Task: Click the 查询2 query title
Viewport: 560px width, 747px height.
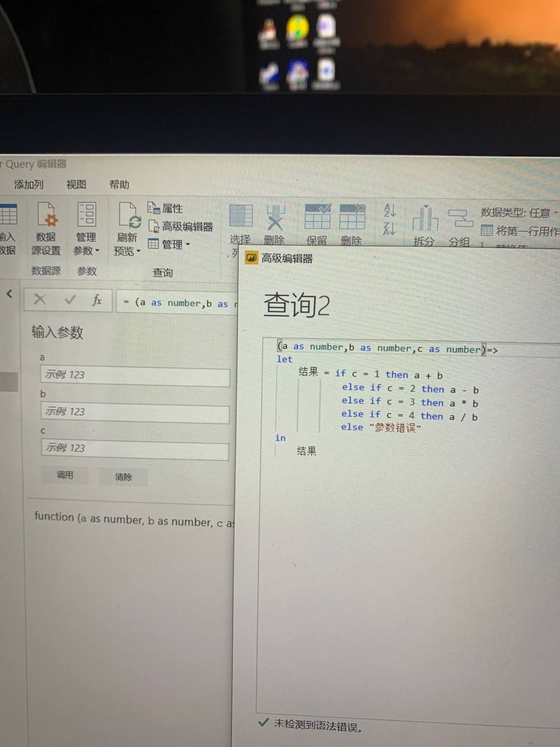Action: [297, 305]
